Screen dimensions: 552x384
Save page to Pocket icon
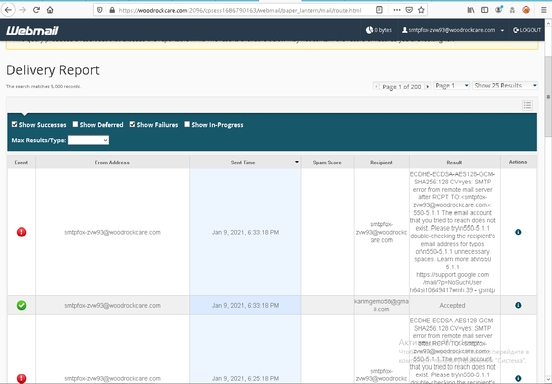409,10
